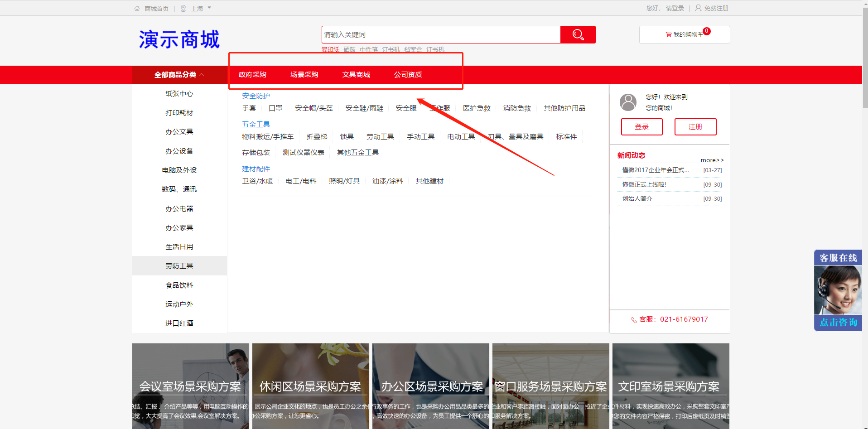Click the red-outlined 注册 button
The height and width of the screenshot is (429, 868).
[x=695, y=127]
